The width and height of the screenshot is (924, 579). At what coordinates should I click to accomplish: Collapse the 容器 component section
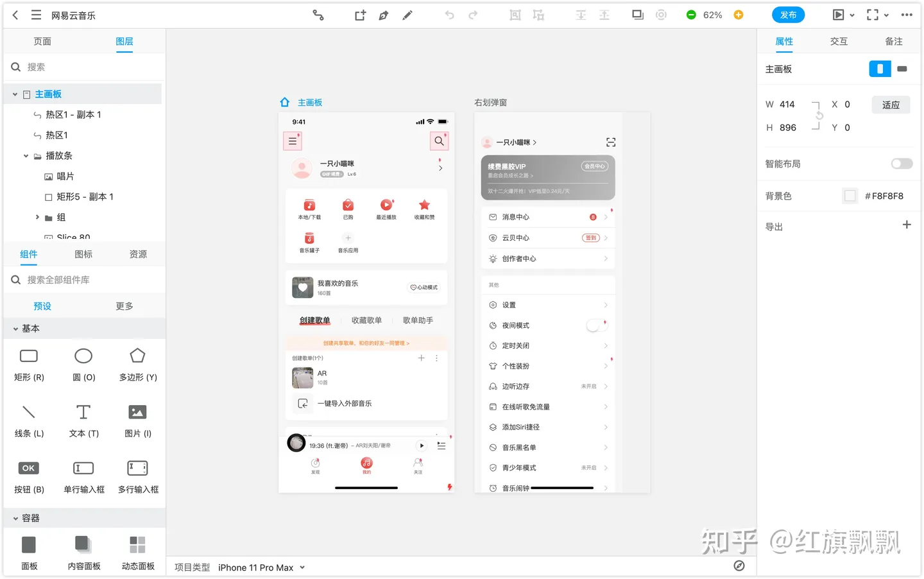(x=15, y=518)
